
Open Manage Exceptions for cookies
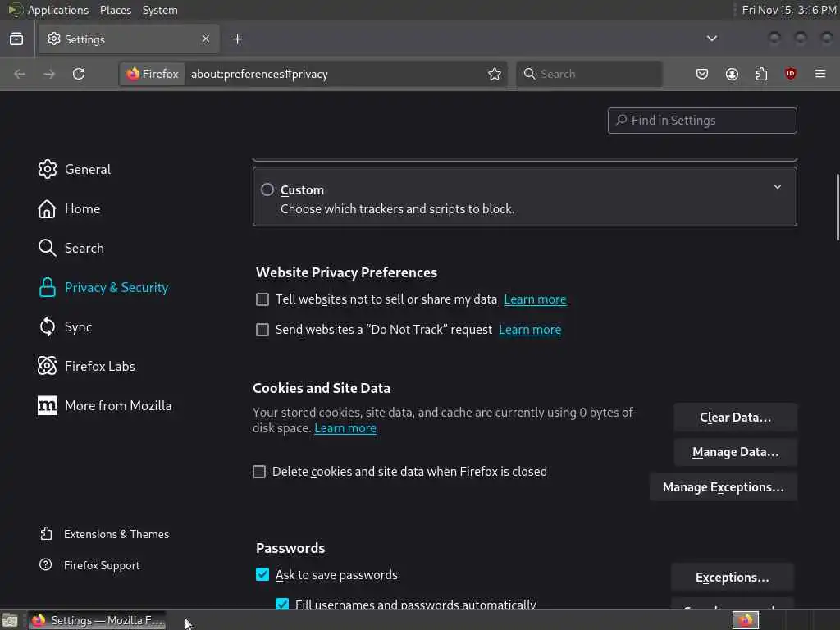(723, 487)
